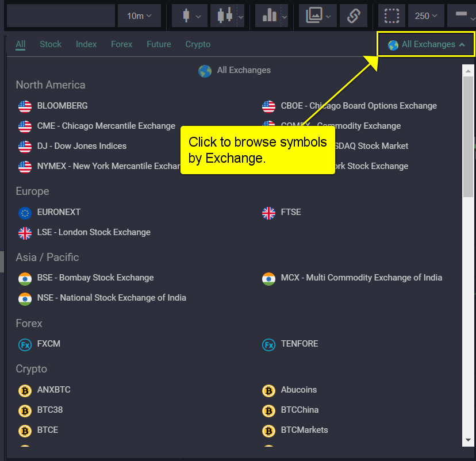Click the India flag beside MCX

click(x=268, y=278)
